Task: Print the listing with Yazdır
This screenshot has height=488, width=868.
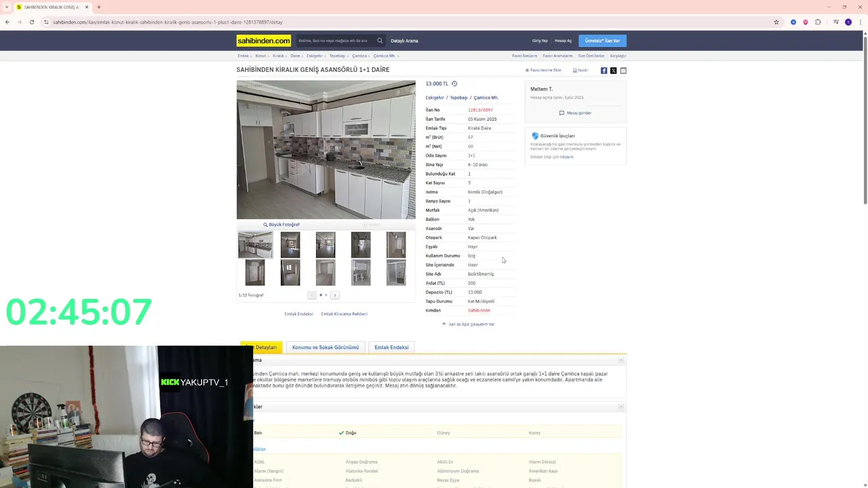Action: pos(580,70)
